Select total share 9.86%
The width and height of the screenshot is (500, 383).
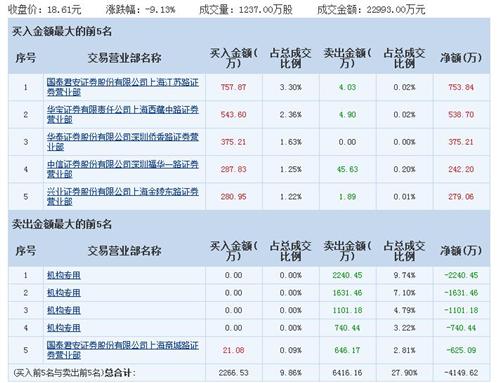(291, 373)
